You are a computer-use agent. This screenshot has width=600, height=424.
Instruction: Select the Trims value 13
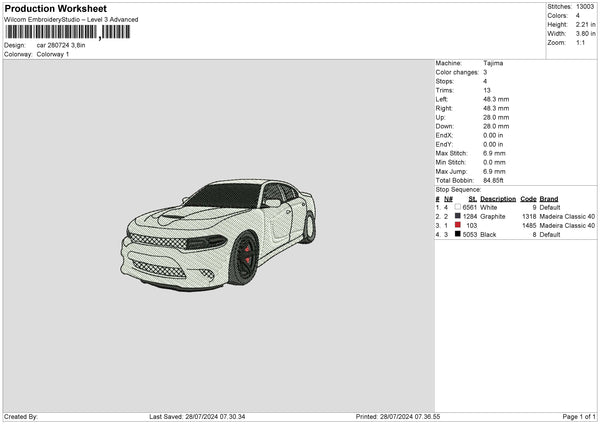pyautogui.click(x=487, y=90)
